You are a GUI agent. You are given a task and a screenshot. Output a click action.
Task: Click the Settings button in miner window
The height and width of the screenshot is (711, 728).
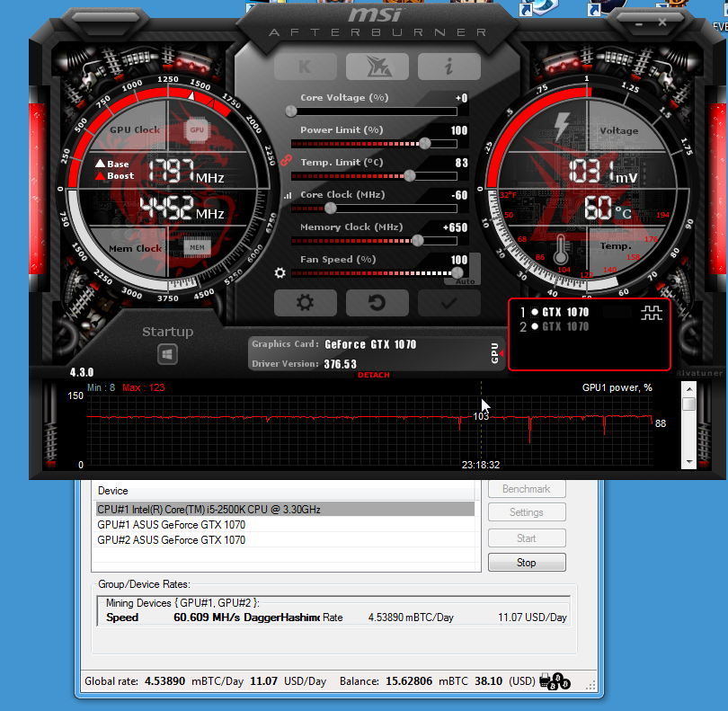point(527,512)
